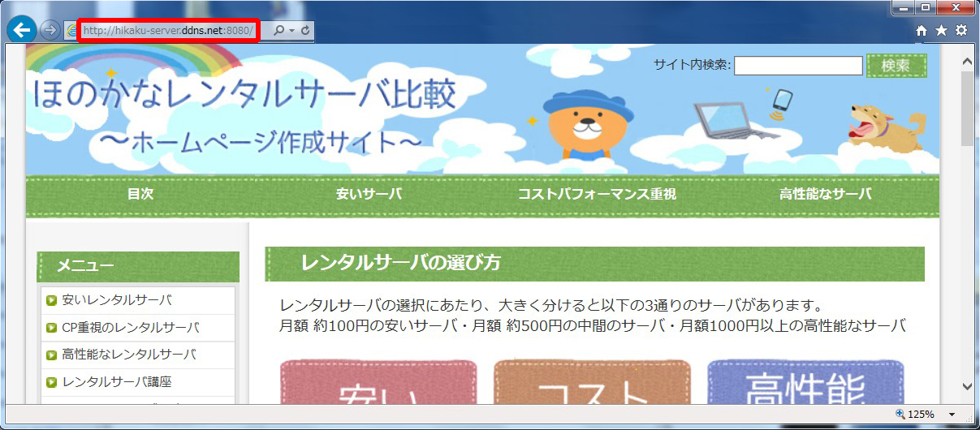The image size is (980, 430).
Task: Open the 安いサーバ navigation menu item
Action: pos(369,194)
